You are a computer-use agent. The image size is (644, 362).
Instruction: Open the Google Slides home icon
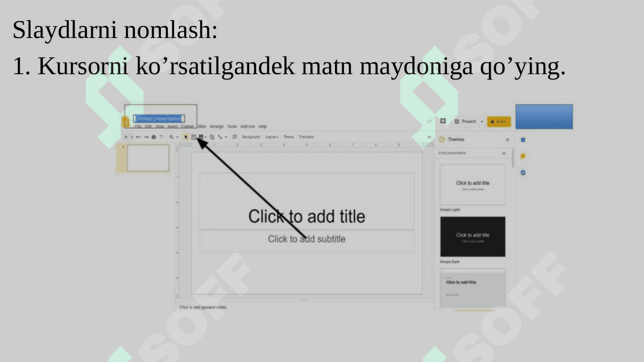click(126, 122)
